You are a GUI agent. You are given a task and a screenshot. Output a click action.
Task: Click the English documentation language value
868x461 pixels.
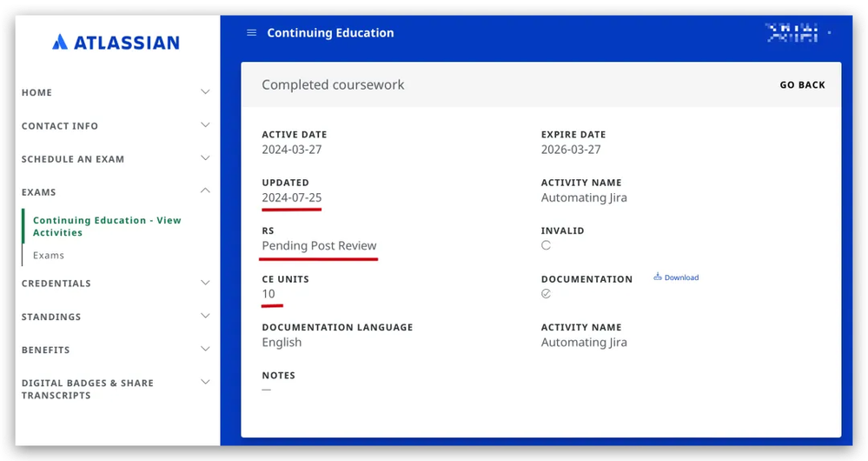pos(282,343)
